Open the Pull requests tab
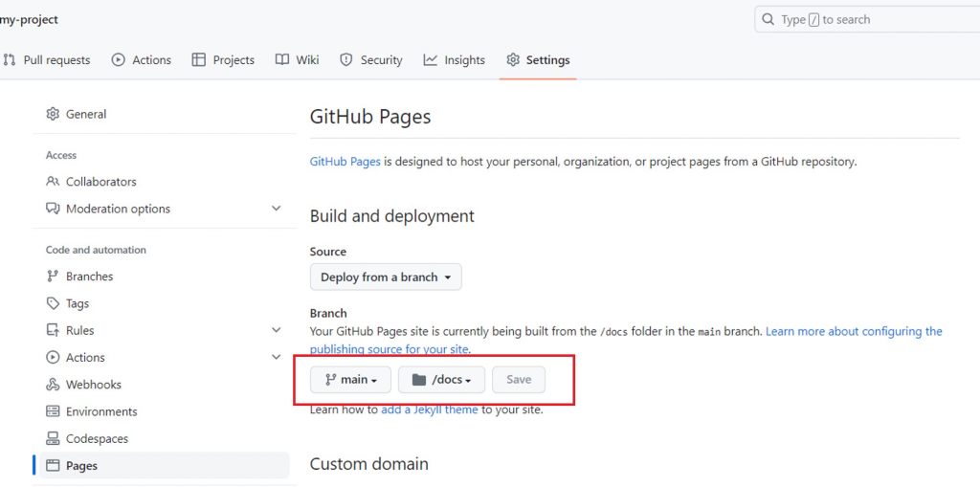 pyautogui.click(x=47, y=60)
